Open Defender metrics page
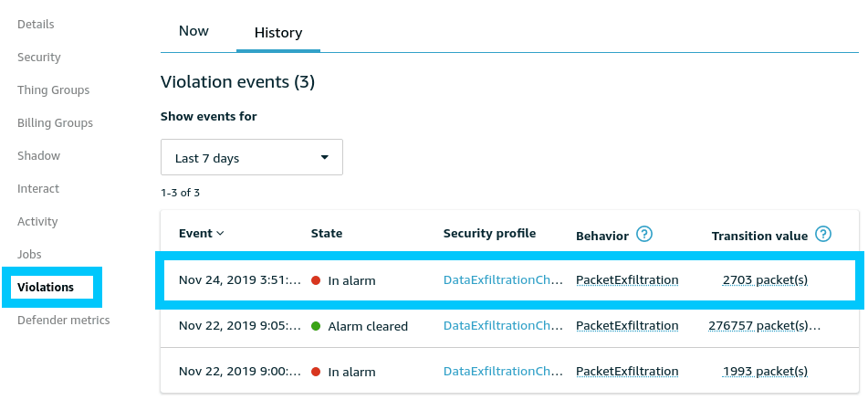The image size is (868, 400). (x=63, y=320)
